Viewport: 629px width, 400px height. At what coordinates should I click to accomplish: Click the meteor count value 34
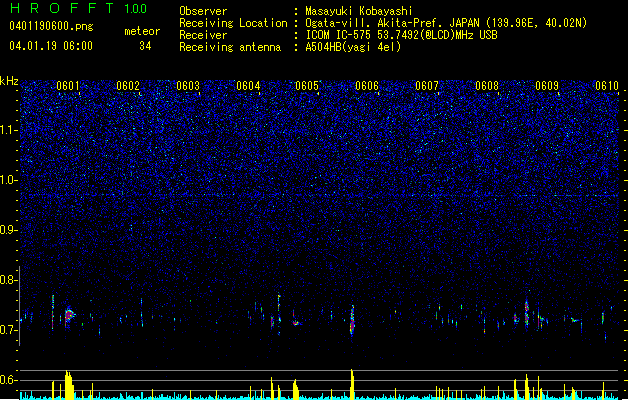145,46
